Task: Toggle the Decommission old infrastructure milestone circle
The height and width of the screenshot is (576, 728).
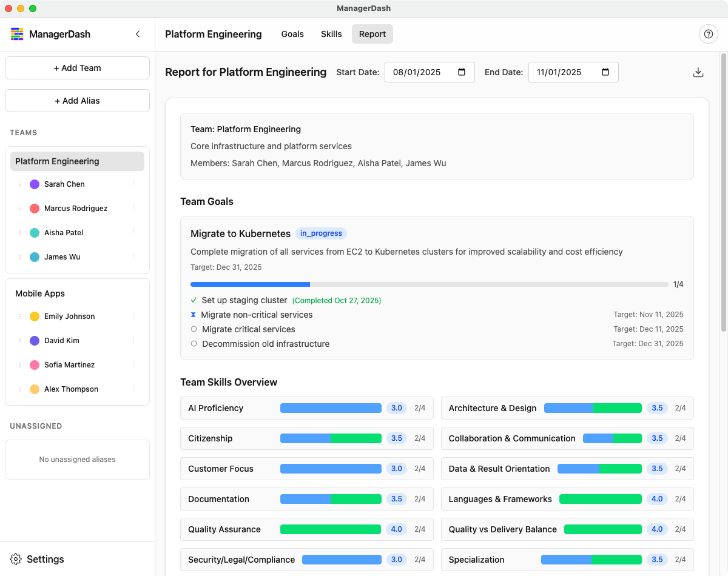Action: 194,344
